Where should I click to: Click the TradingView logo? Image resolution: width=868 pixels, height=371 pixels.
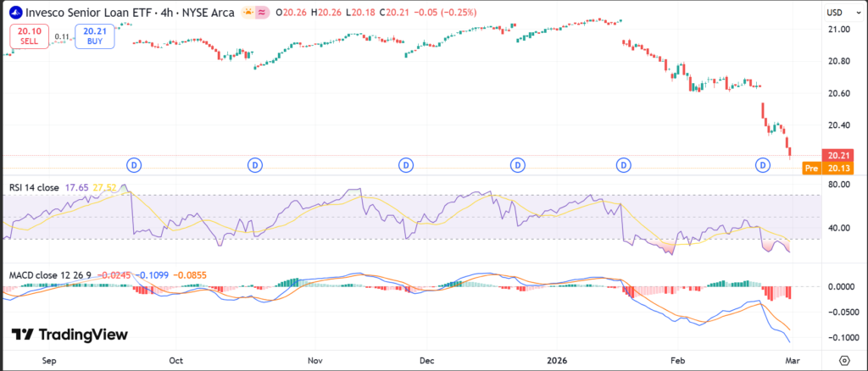pyautogui.click(x=70, y=335)
